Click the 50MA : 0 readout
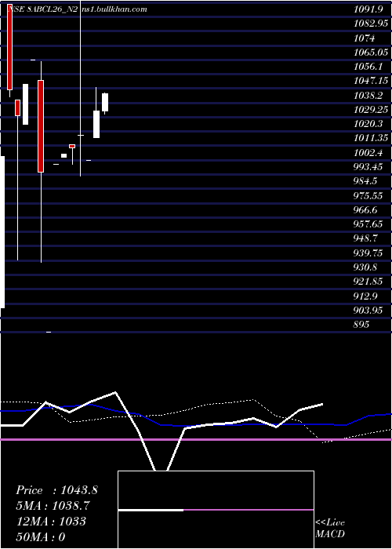 click(x=41, y=537)
